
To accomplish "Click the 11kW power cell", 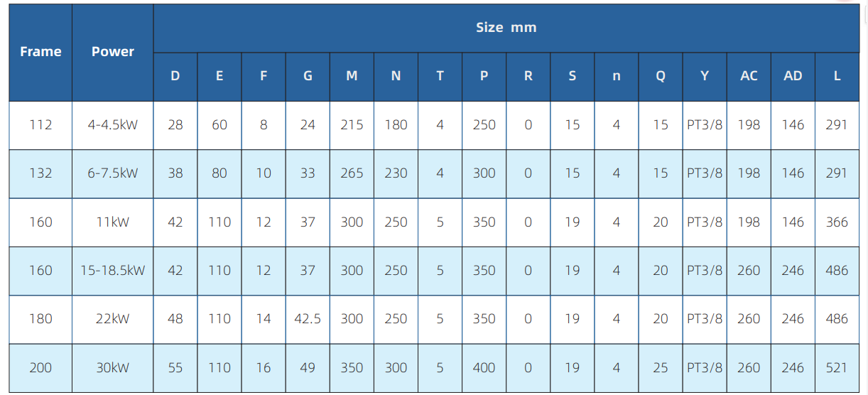I will [x=113, y=222].
